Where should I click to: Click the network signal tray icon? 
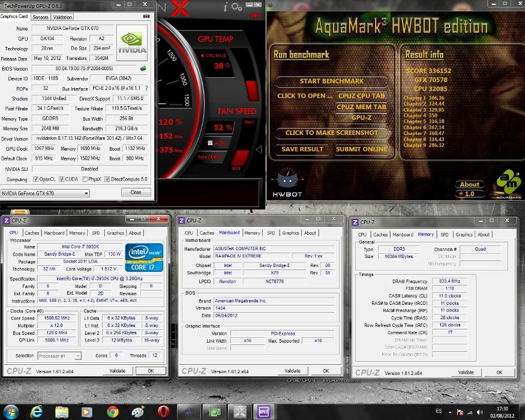(470, 412)
